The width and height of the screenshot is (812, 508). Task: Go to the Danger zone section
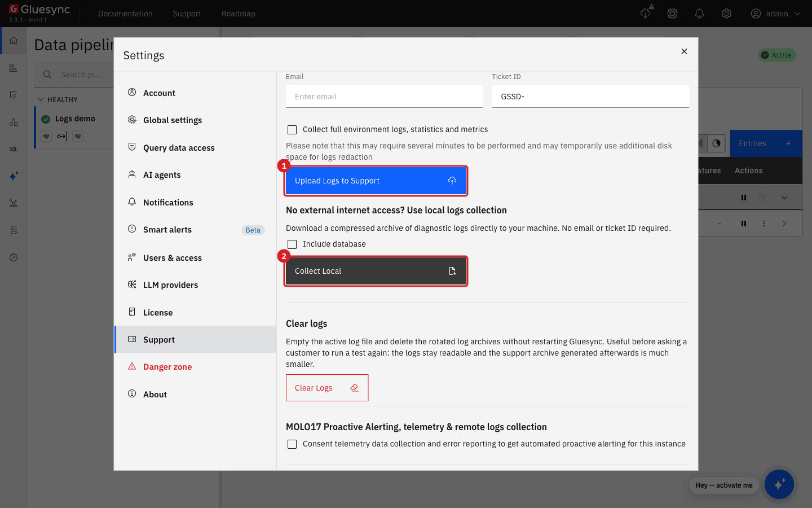click(195, 367)
